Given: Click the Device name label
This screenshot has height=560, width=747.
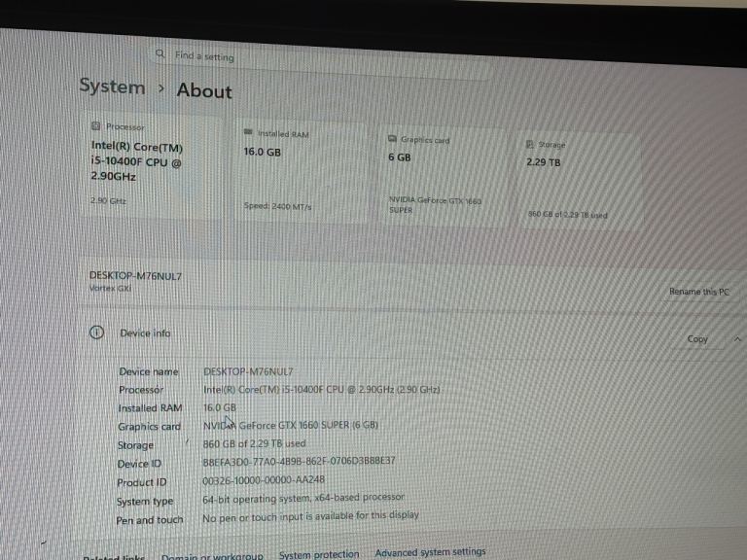Looking at the screenshot, I should click(x=149, y=372).
